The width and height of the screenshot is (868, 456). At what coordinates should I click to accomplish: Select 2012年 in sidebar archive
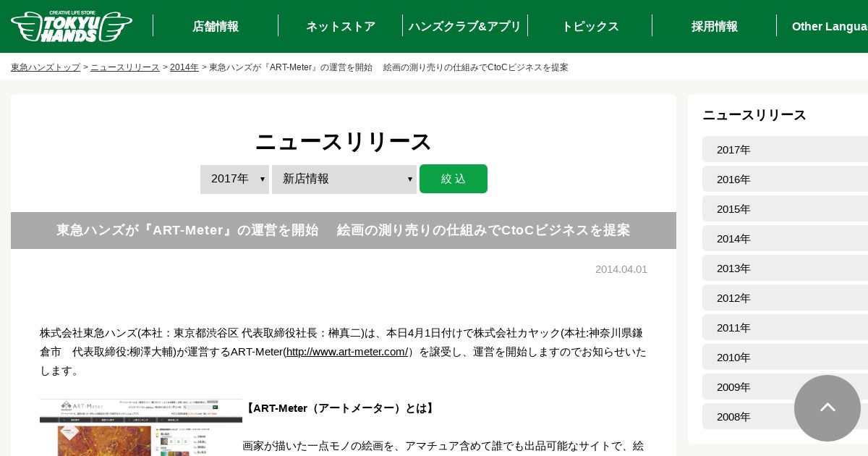pos(786,297)
